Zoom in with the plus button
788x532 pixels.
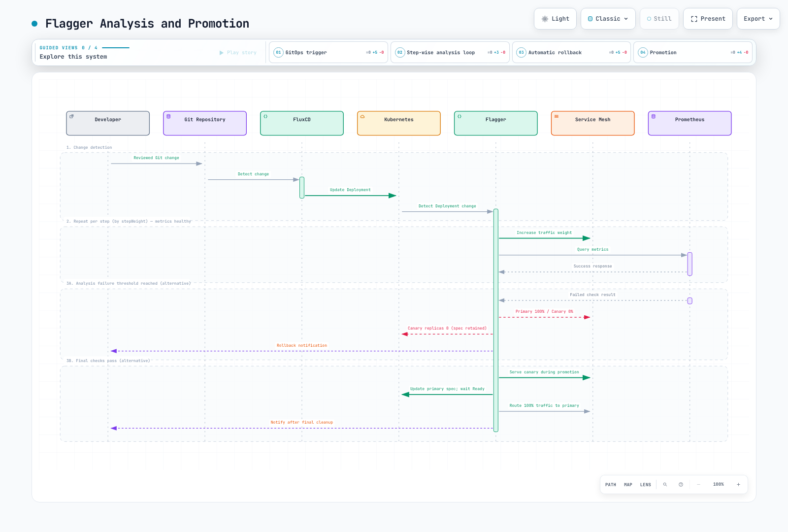click(738, 485)
